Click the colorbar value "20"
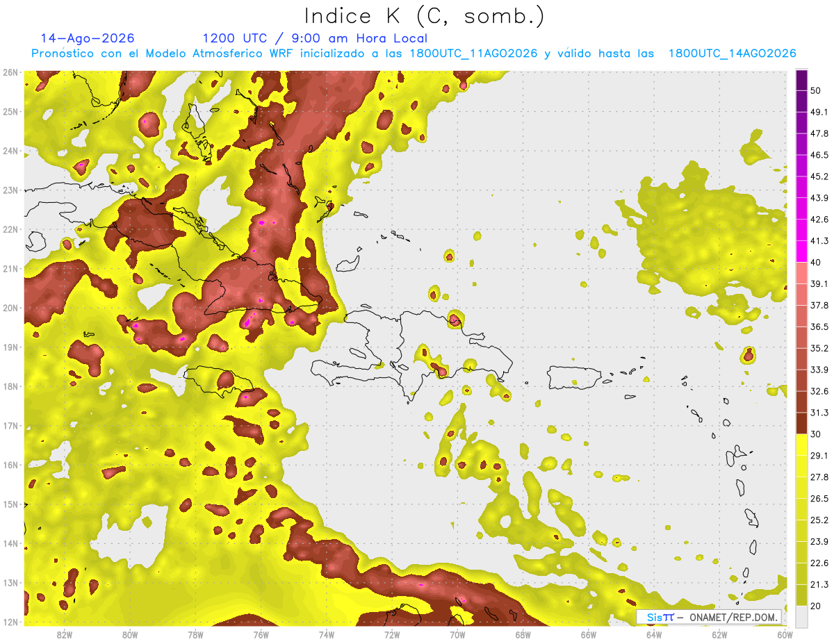The image size is (834, 644). tap(816, 606)
